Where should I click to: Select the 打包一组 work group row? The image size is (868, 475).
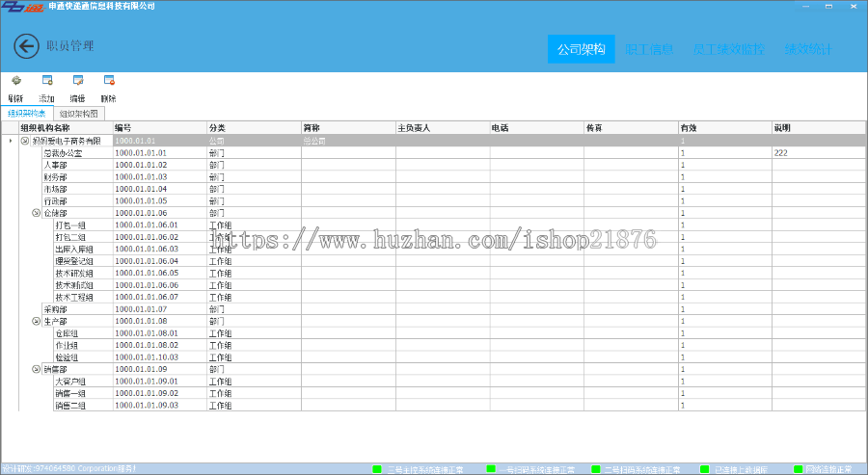(70, 225)
